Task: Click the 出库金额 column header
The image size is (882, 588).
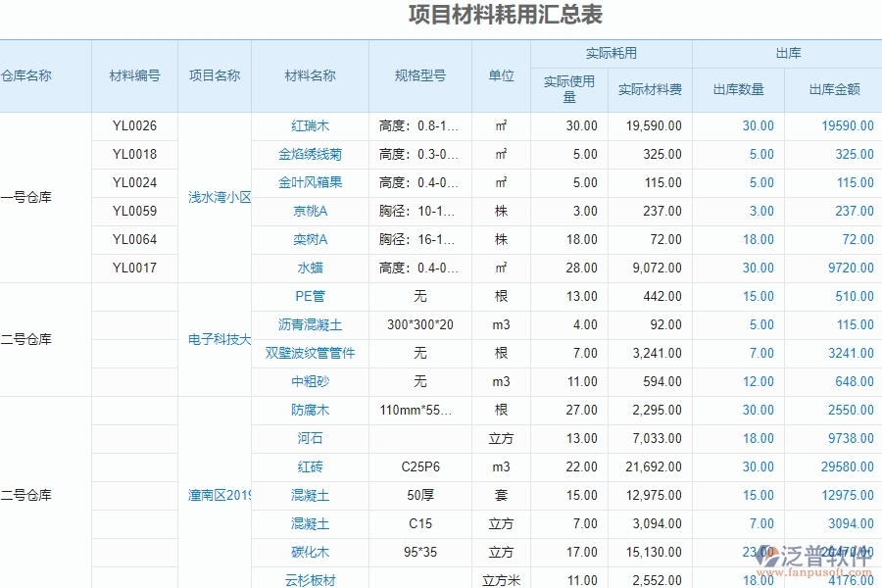Action: [x=835, y=88]
